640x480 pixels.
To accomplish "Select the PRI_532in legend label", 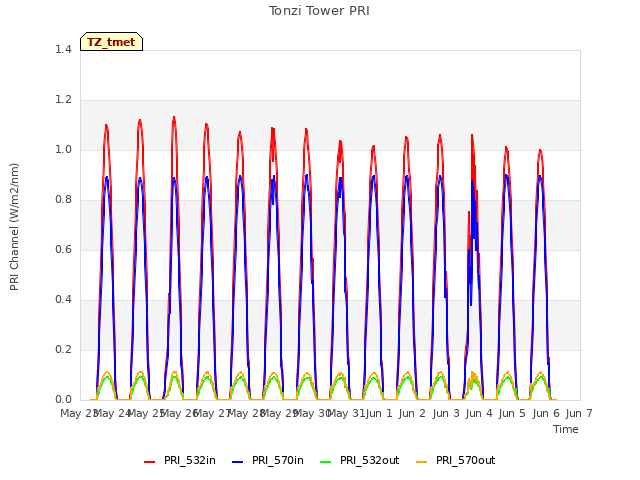I will 190,460.
